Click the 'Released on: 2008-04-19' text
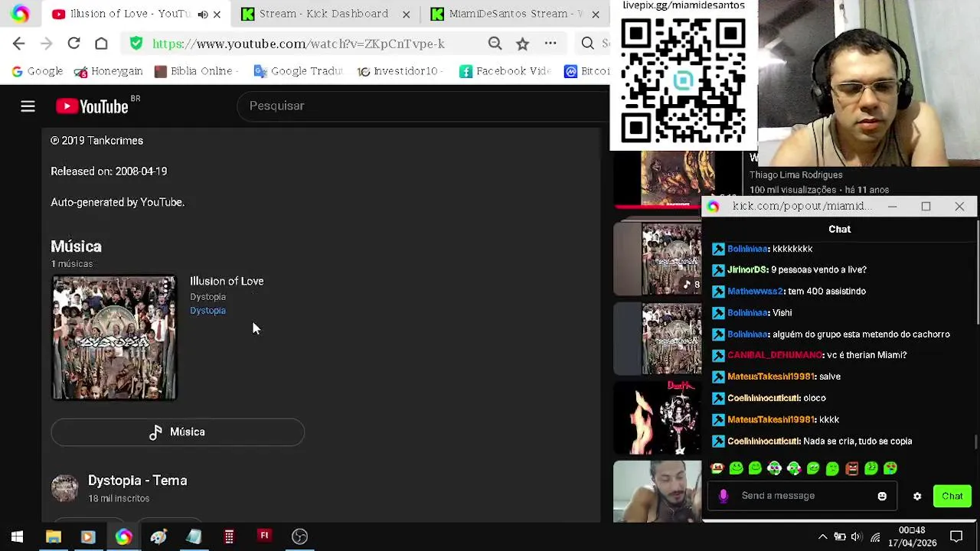Screen dimensions: 980x551 109,171
